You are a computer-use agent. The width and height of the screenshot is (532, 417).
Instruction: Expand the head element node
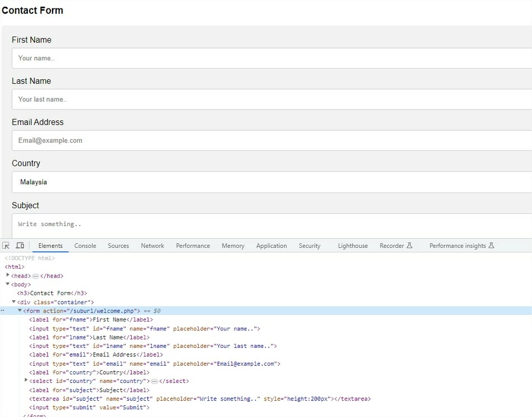point(8,275)
